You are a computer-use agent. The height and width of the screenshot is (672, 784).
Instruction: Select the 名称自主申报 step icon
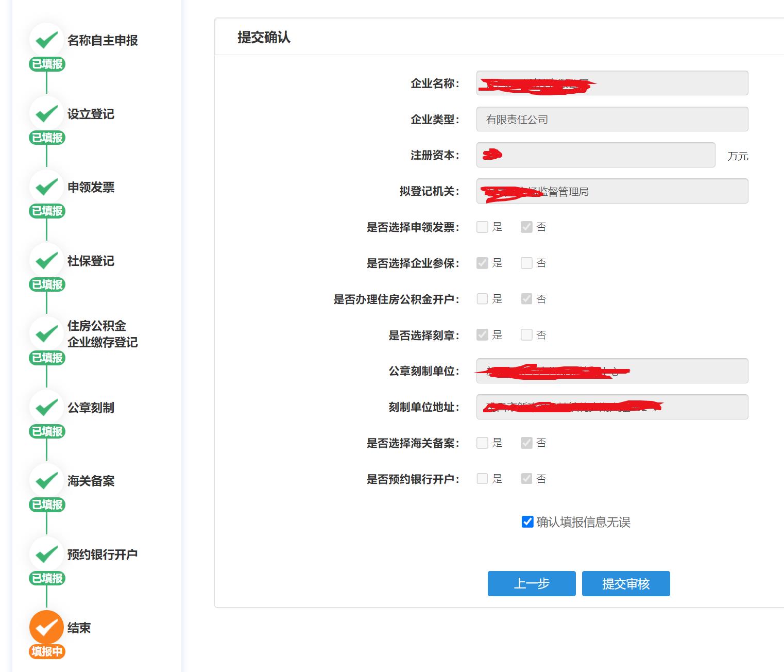(x=46, y=40)
